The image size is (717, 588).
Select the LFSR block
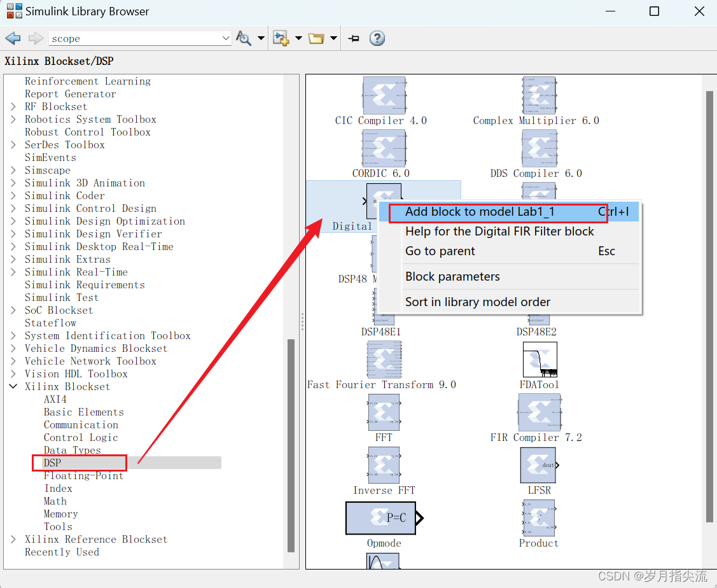click(539, 465)
